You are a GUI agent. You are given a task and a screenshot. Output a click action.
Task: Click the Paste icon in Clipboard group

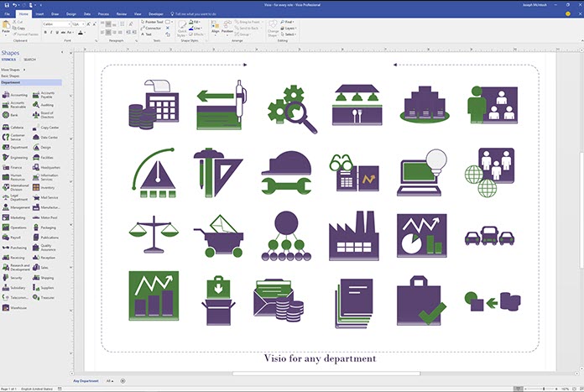(6, 28)
